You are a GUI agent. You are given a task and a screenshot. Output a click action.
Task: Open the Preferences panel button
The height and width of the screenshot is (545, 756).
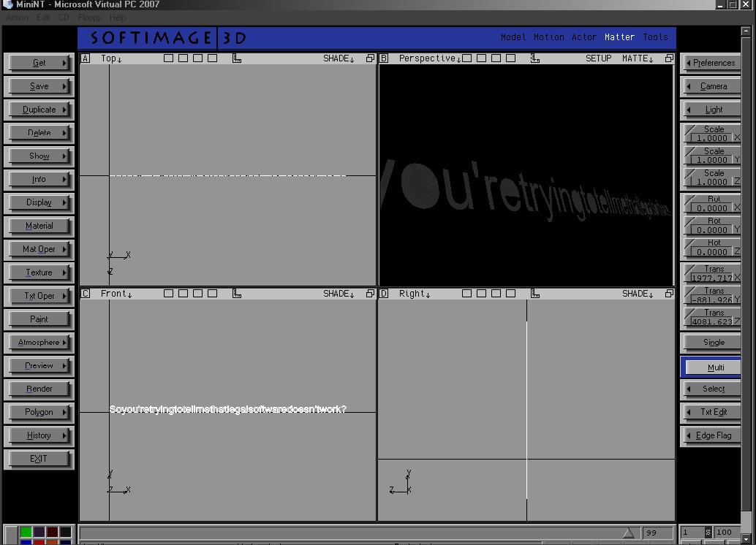pos(711,63)
